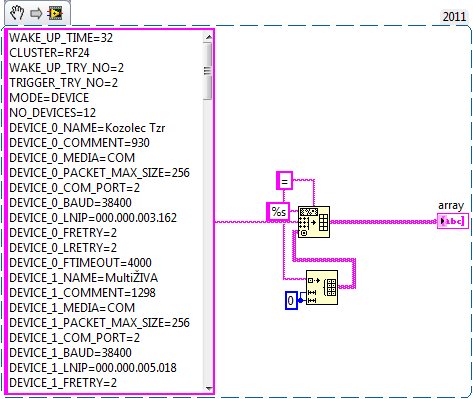The image size is (473, 399).
Task: Click the right arrow icon in snippet header
Action: 36,13
